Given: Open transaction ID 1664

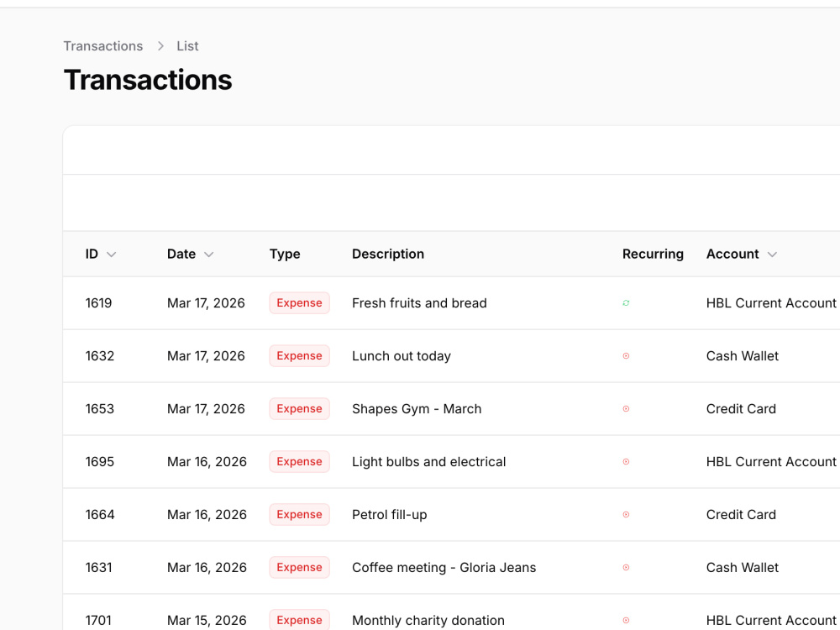Looking at the screenshot, I should point(100,515).
